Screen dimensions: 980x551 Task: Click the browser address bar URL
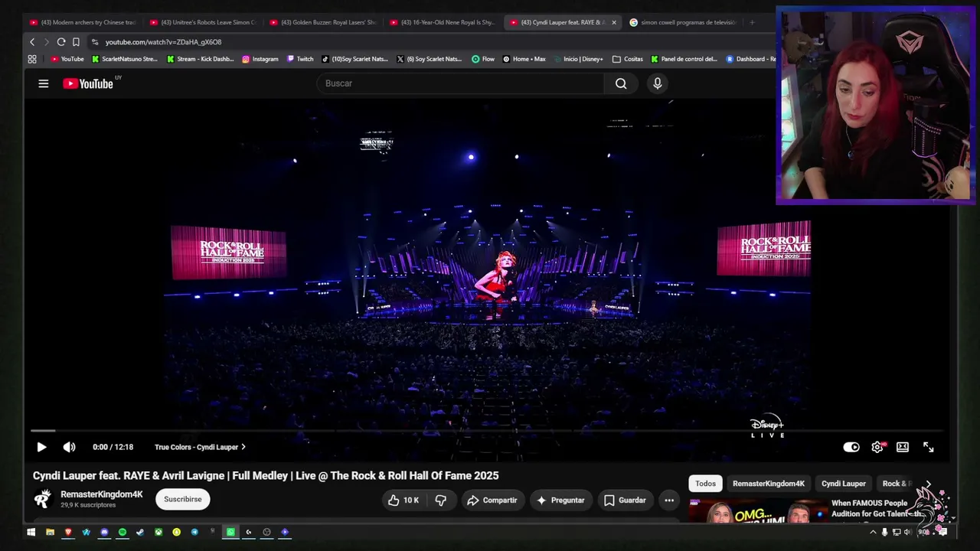tap(163, 42)
